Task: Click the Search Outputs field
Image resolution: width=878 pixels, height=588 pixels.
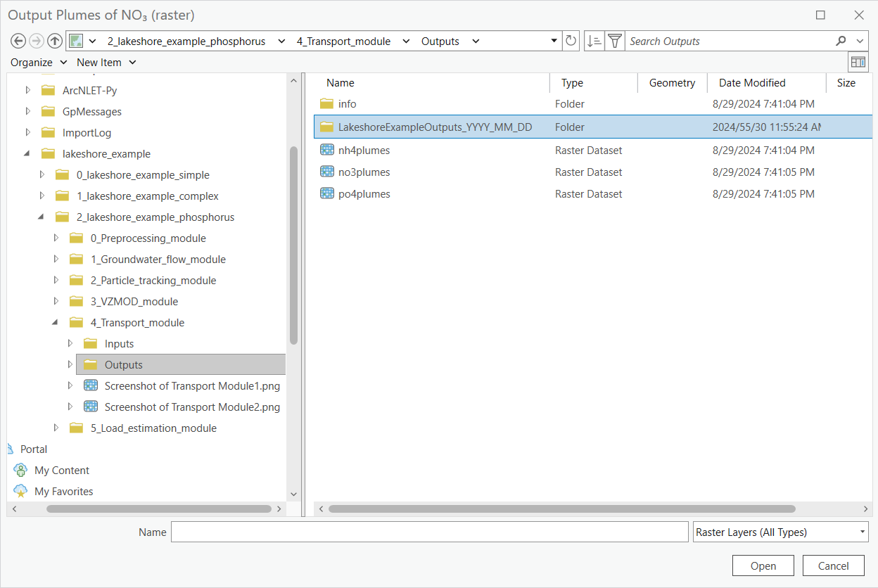Action: 729,41
